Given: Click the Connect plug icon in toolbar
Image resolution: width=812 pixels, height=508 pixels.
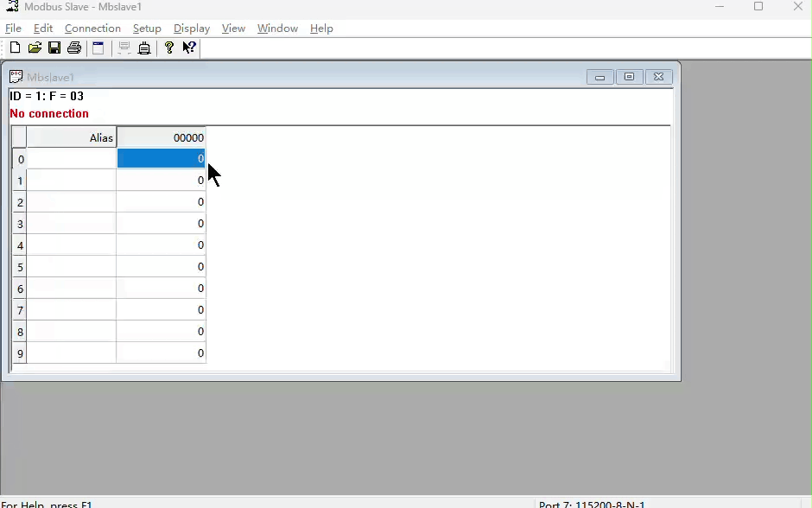Looking at the screenshot, I should (x=144, y=48).
